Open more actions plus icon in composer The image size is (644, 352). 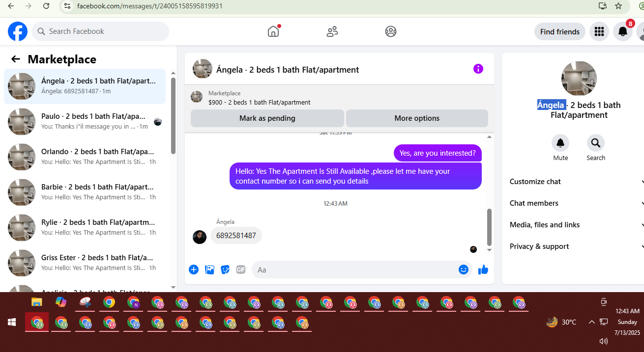(x=194, y=270)
